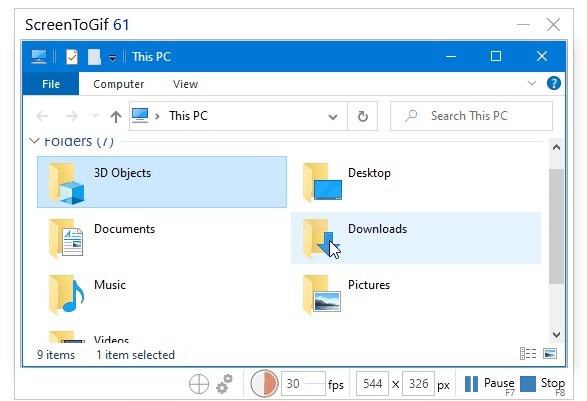587x401 pixels.
Task: Switch to large icons view layout
Action: point(550,353)
